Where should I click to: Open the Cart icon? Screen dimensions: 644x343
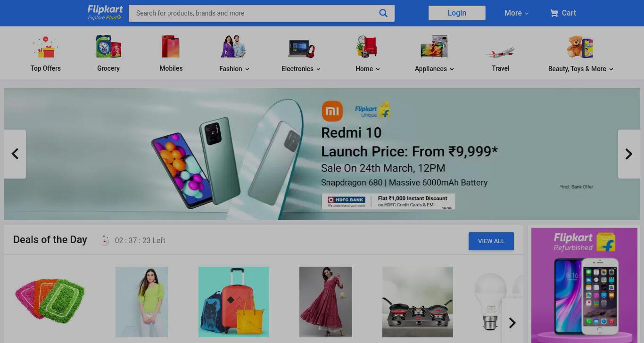554,13
